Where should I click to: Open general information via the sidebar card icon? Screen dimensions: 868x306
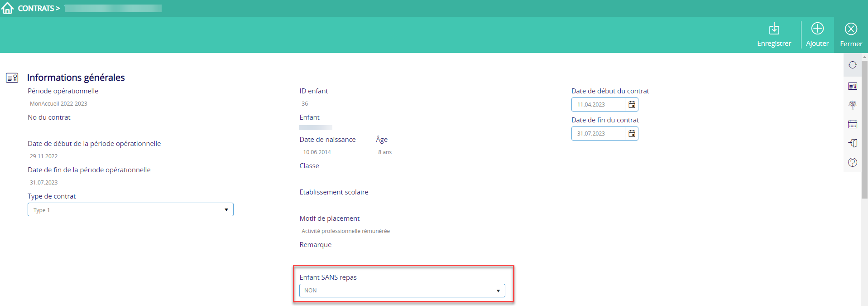[852, 86]
